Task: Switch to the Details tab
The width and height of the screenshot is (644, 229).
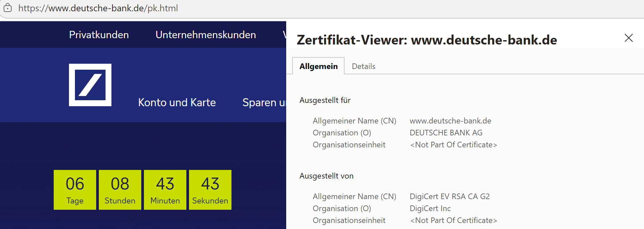Action: pyautogui.click(x=363, y=66)
